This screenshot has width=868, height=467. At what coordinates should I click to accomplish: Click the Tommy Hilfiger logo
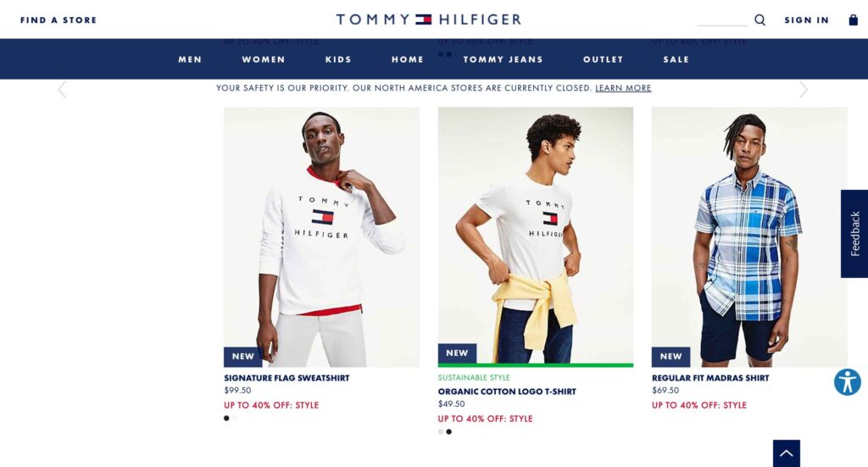coord(428,19)
